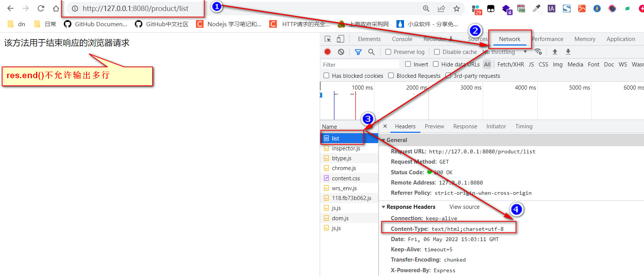Select the inspector.js request
644x276 pixels.
[349, 148]
